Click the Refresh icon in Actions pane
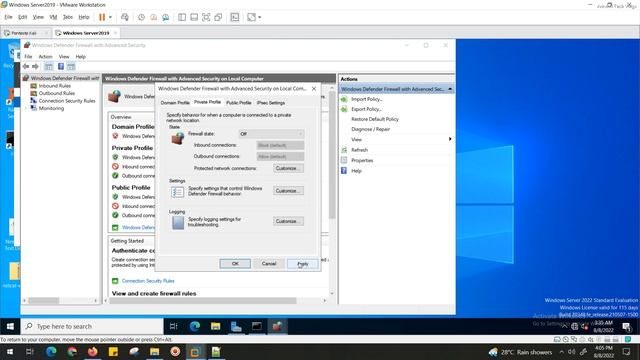 (x=344, y=150)
